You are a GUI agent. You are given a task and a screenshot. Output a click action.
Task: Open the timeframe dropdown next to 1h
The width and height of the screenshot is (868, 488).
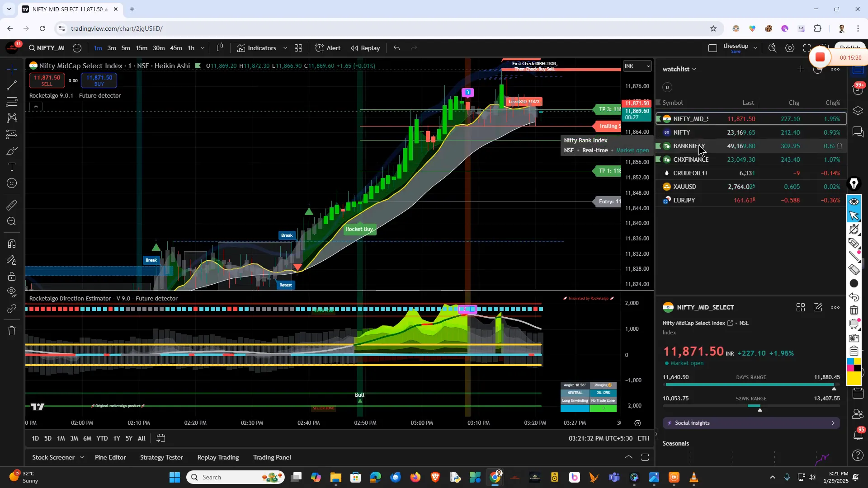[x=203, y=48]
